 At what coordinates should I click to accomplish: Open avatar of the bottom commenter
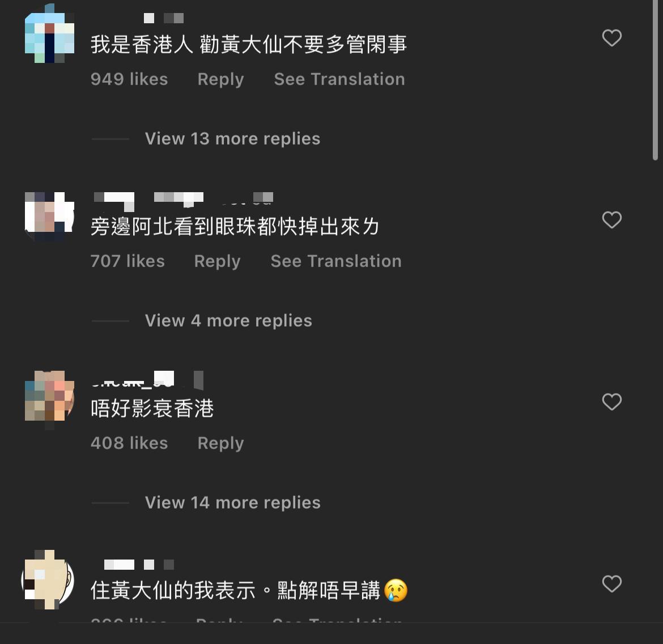pos(48,580)
